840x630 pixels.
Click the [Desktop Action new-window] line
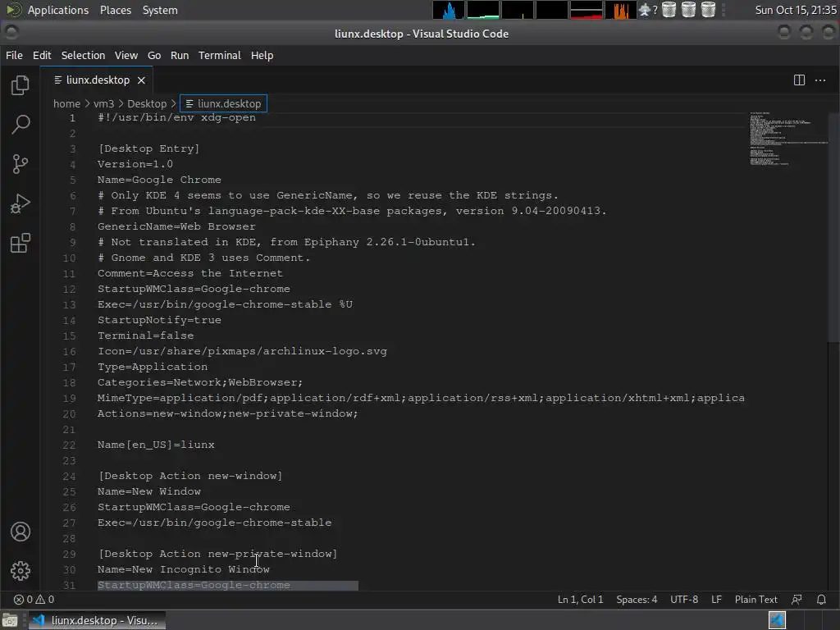click(189, 476)
